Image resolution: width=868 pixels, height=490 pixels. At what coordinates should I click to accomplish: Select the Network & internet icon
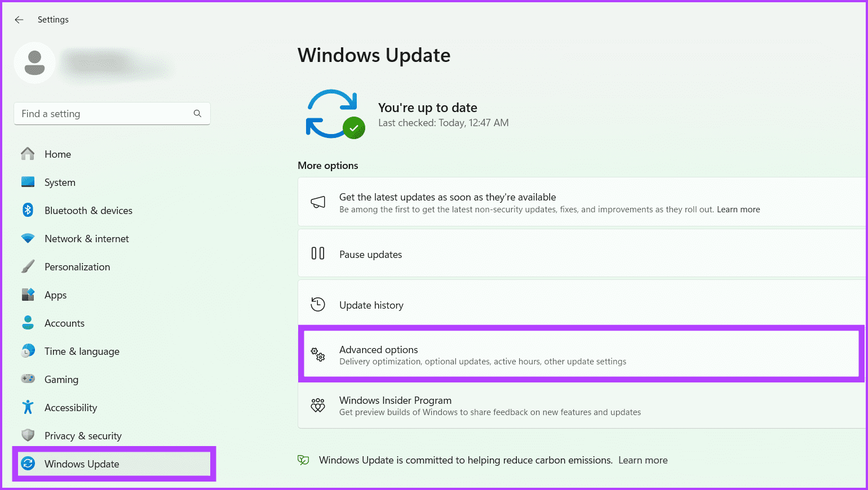pyautogui.click(x=28, y=238)
